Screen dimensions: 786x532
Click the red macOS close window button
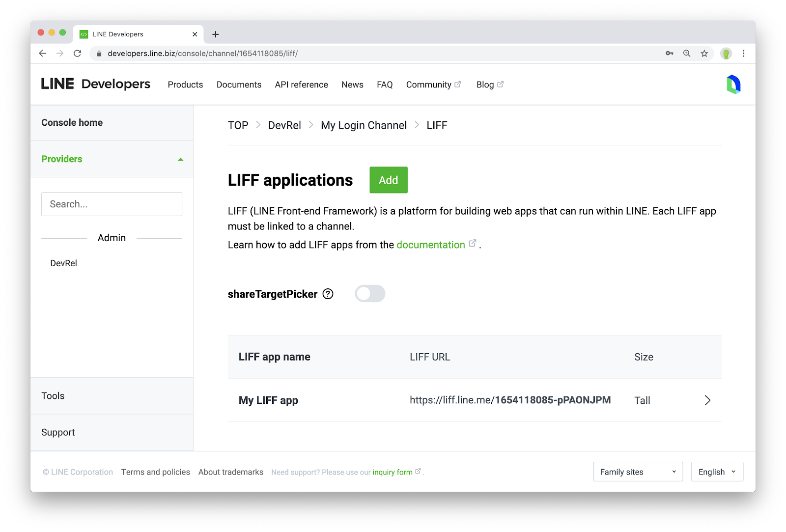pos(41,32)
